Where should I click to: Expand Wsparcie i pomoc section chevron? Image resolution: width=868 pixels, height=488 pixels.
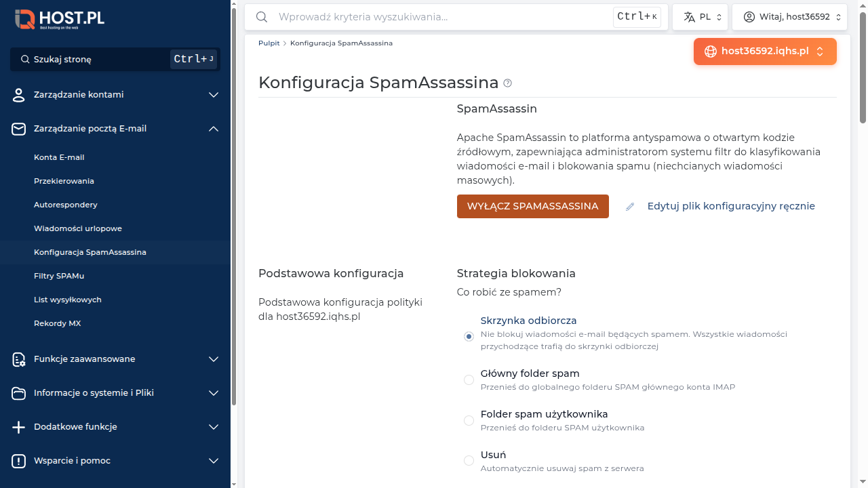214,461
